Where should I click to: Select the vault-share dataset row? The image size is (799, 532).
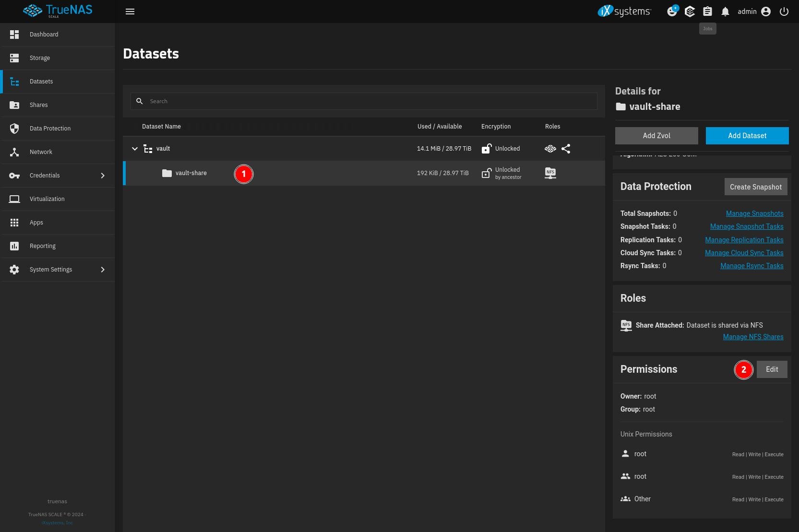[364, 173]
